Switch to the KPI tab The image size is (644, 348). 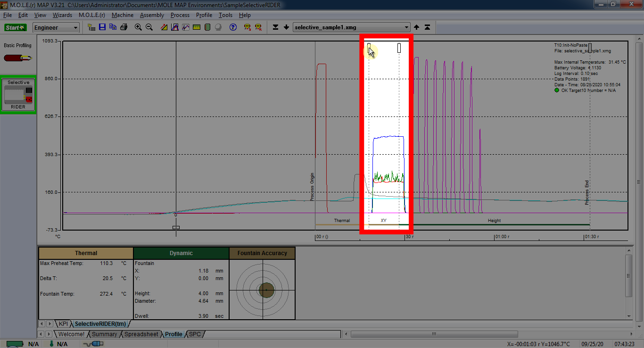(64, 324)
